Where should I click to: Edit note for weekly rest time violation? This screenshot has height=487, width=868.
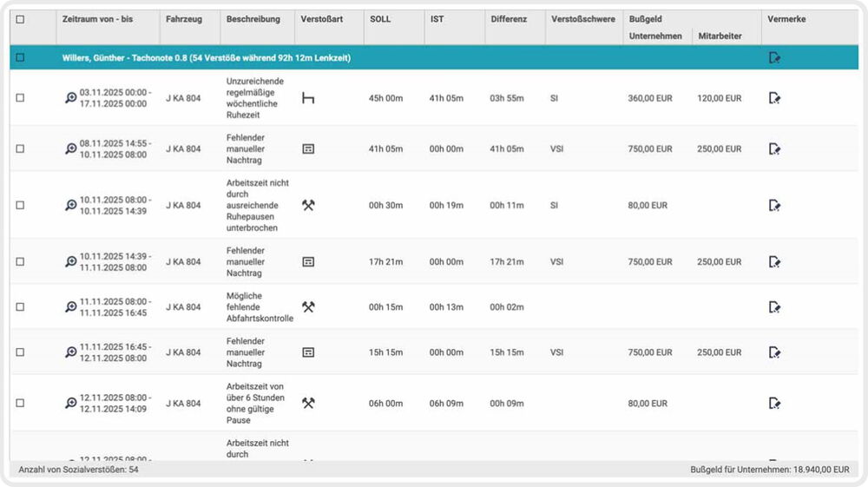774,98
